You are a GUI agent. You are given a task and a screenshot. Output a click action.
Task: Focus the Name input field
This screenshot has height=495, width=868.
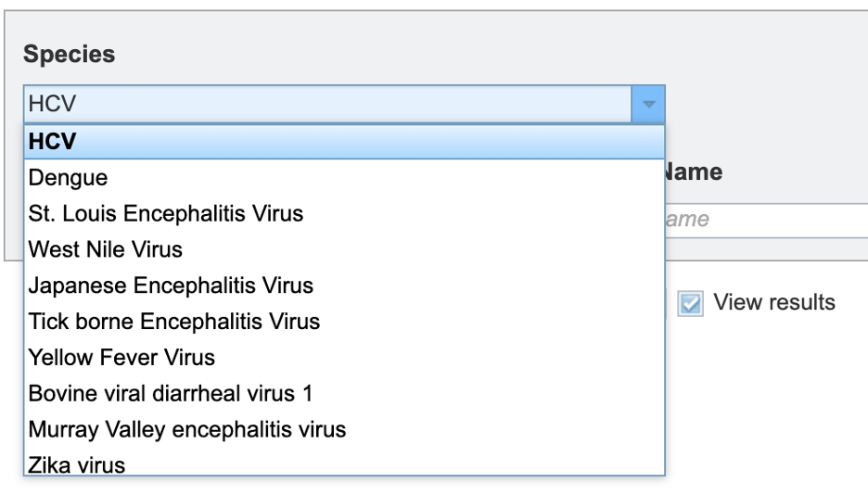[766, 220]
